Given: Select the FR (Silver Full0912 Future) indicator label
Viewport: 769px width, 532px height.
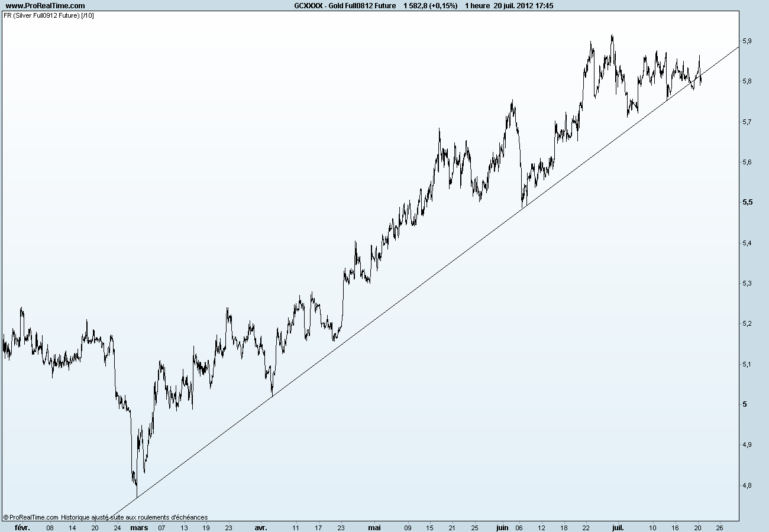Looking at the screenshot, I should 49,15.
